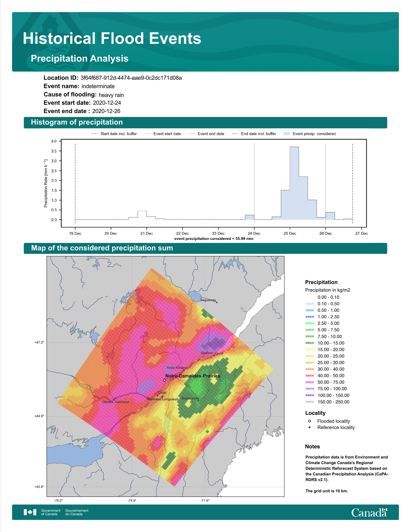Select the 15.00 - 20.00 precipitation swatch
Viewport: 411px width, 532px height.
tap(310, 350)
